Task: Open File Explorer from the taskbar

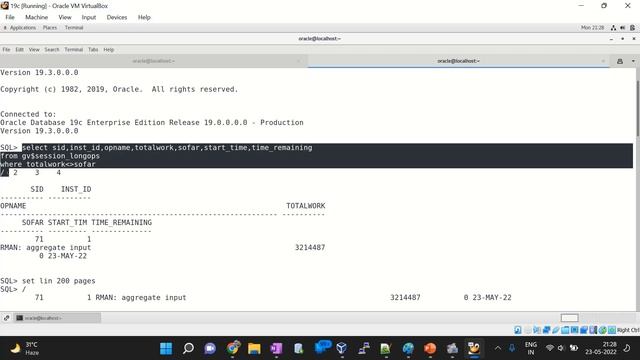Action: (x=254, y=348)
